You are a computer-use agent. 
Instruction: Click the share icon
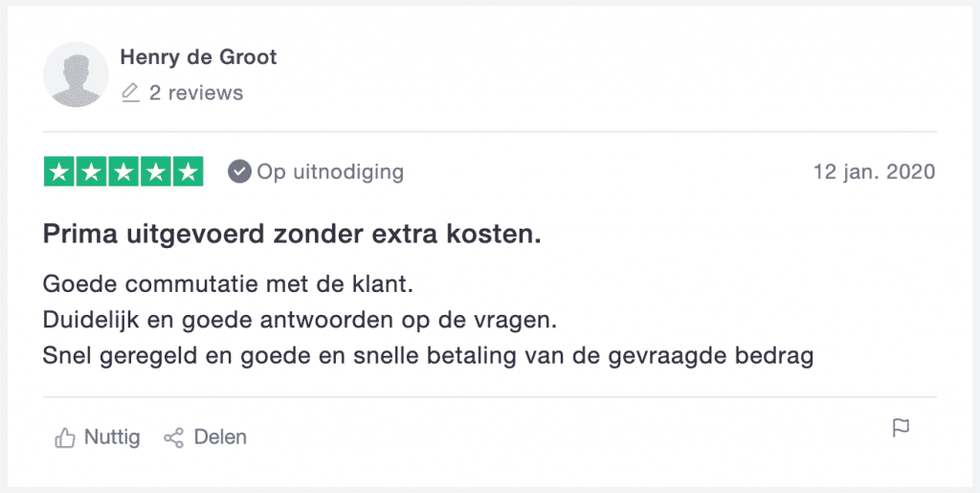(173, 437)
